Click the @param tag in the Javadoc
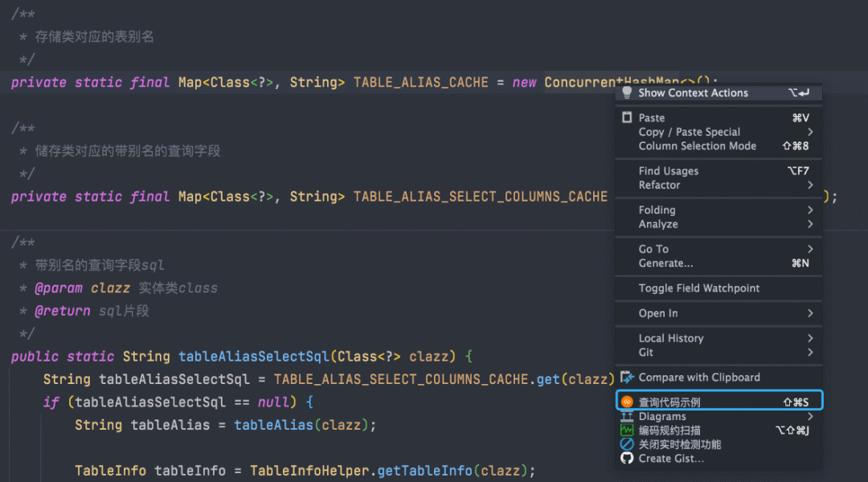The width and height of the screenshot is (868, 482). click(x=59, y=288)
